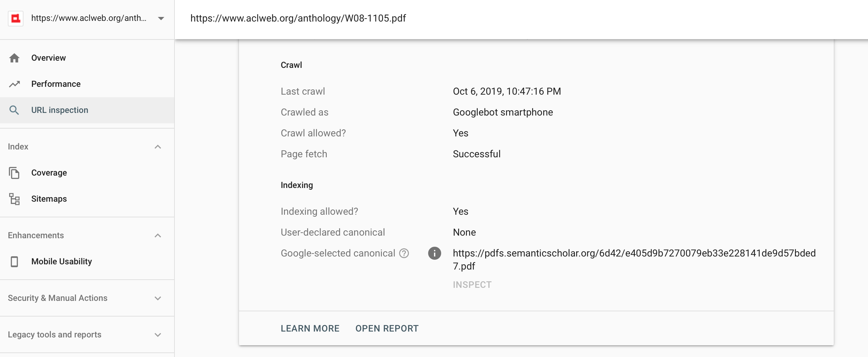Viewport: 868px width, 357px height.
Task: Expand Legacy tools and reports
Action: pyautogui.click(x=158, y=334)
